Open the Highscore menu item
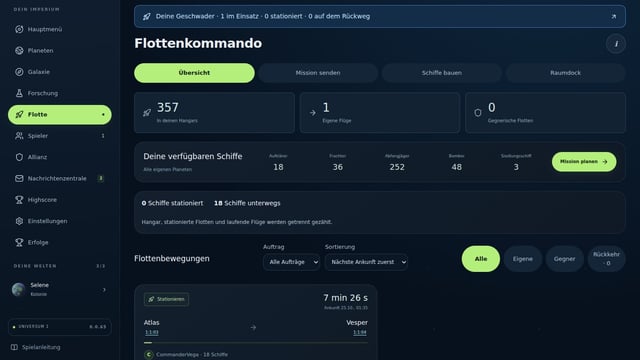The width and height of the screenshot is (640, 360). click(x=60, y=200)
